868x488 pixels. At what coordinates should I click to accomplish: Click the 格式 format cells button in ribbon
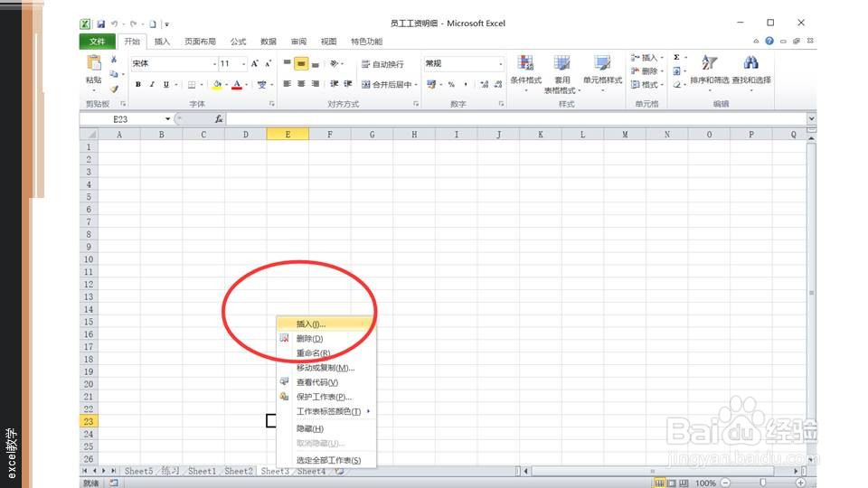coord(646,85)
